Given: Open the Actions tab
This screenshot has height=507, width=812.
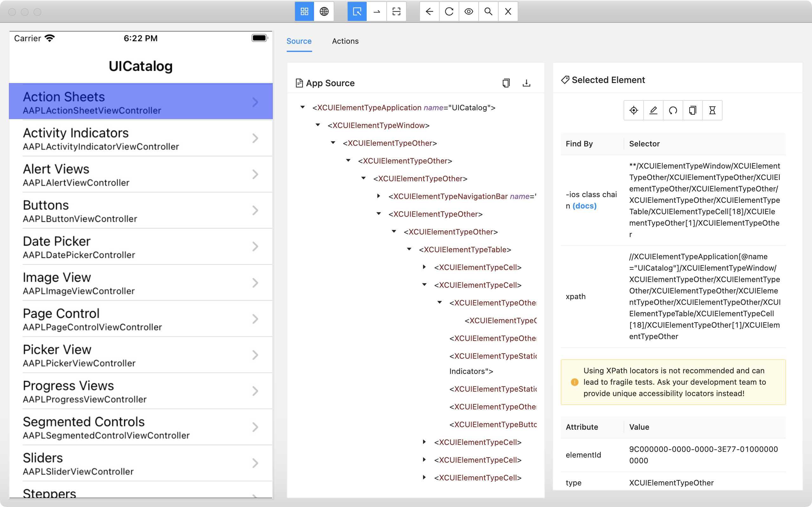Looking at the screenshot, I should [345, 41].
